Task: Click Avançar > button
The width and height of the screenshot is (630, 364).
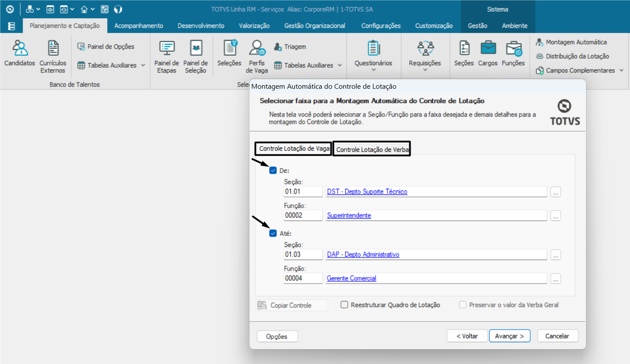Action: click(x=509, y=336)
